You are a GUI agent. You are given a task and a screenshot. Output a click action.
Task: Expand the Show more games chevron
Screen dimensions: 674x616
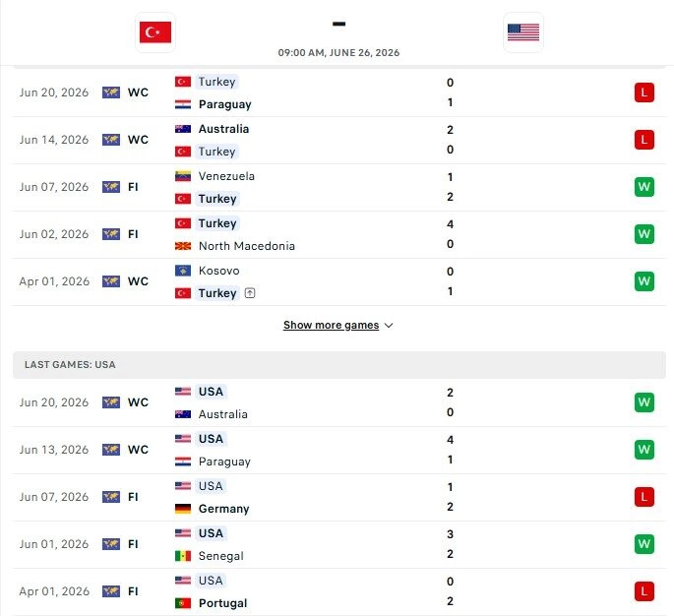click(x=389, y=326)
